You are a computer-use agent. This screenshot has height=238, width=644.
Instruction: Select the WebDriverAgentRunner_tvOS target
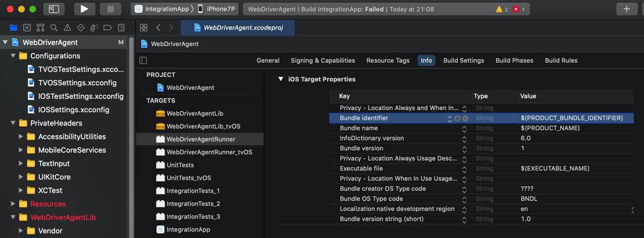pos(204,152)
